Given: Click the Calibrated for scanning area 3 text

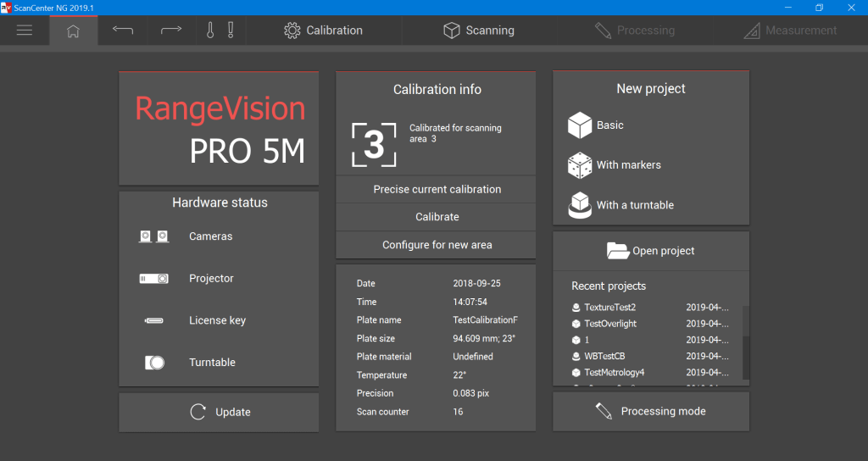Looking at the screenshot, I should [455, 133].
